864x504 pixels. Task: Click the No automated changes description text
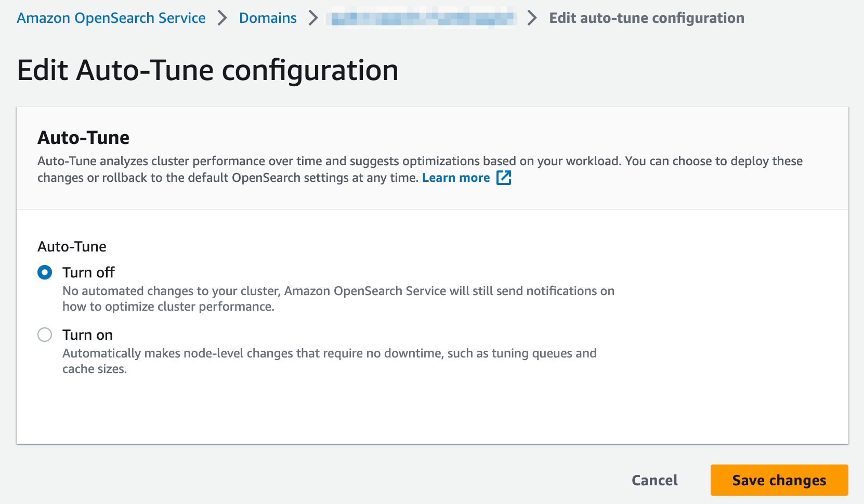[338, 299]
